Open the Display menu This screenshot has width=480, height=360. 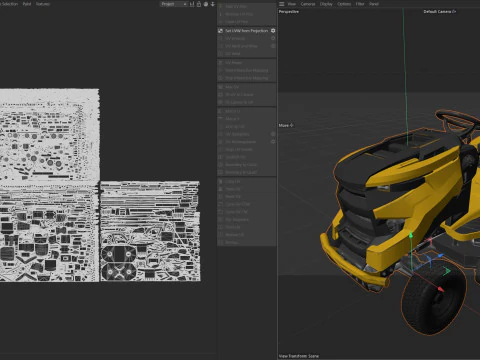[326, 4]
